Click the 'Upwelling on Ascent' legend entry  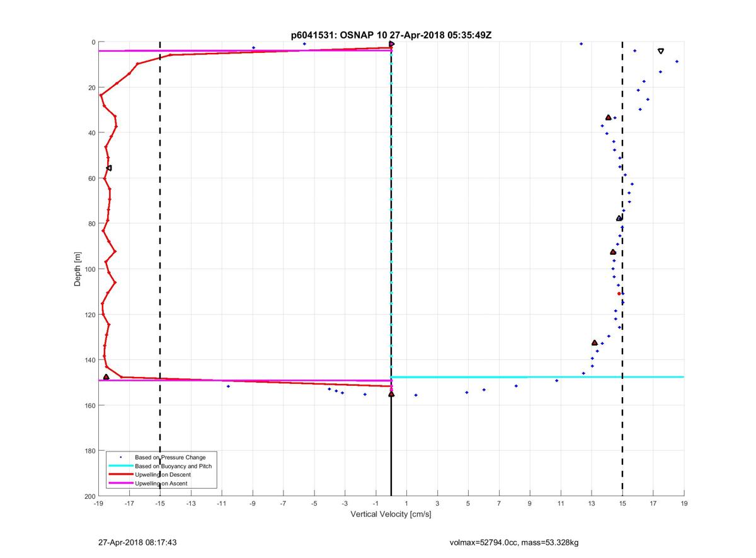161,484
